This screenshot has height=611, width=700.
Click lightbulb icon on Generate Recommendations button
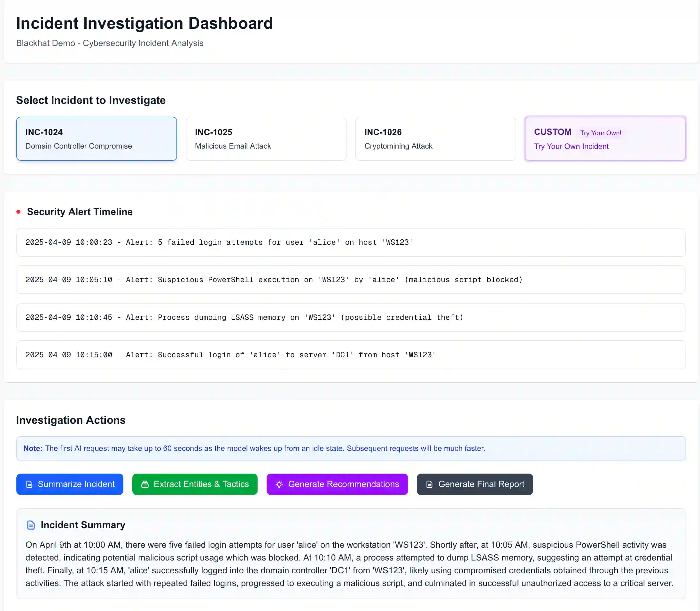[279, 484]
